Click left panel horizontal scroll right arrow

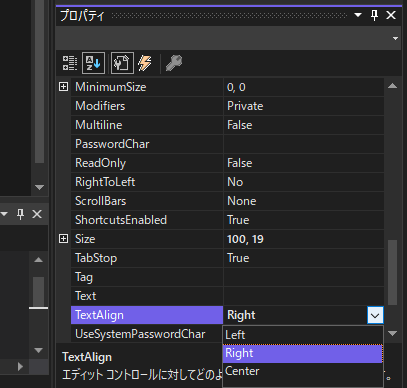click(20, 366)
